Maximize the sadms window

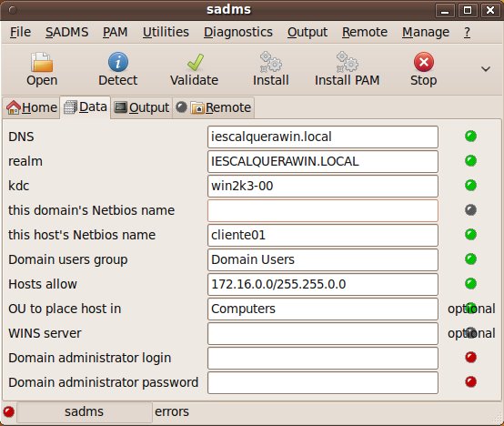point(468,11)
